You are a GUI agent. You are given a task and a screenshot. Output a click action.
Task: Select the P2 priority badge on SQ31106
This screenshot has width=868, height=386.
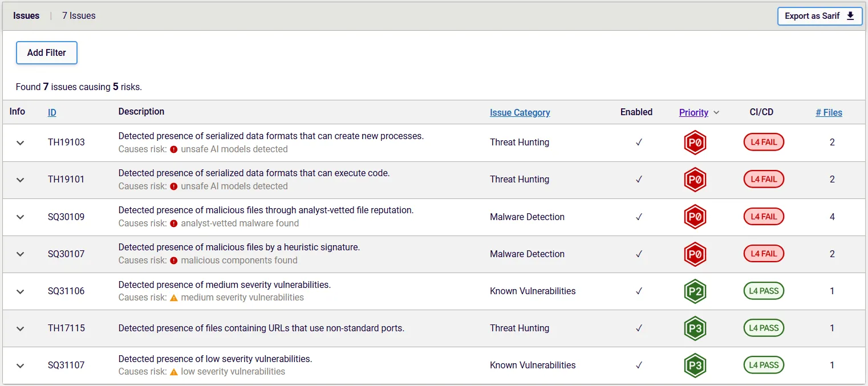click(695, 291)
